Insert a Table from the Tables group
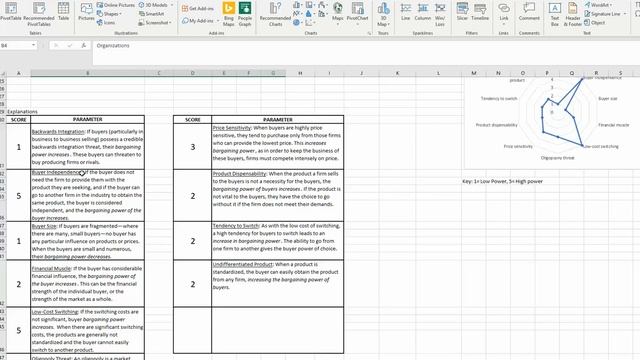The height and width of the screenshot is (360, 640). click(x=63, y=12)
